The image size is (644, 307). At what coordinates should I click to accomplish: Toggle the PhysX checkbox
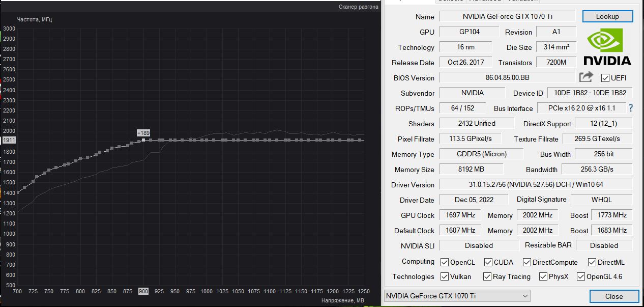[543, 276]
